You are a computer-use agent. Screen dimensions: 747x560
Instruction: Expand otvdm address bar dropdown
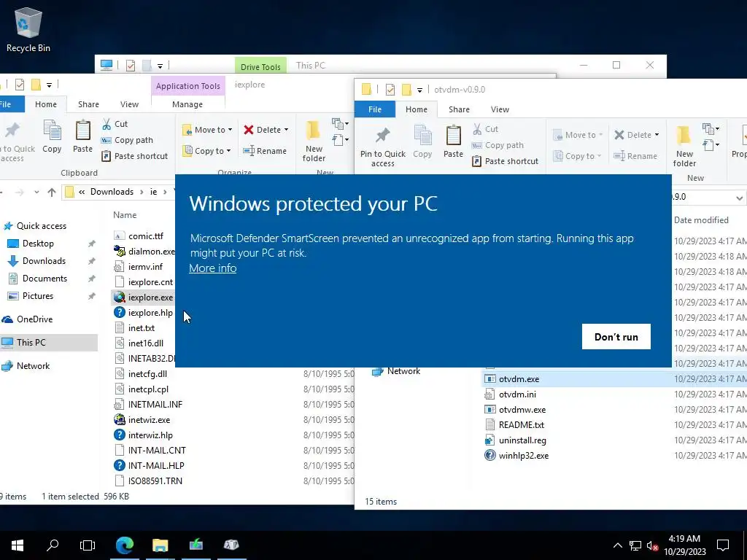pos(739,197)
